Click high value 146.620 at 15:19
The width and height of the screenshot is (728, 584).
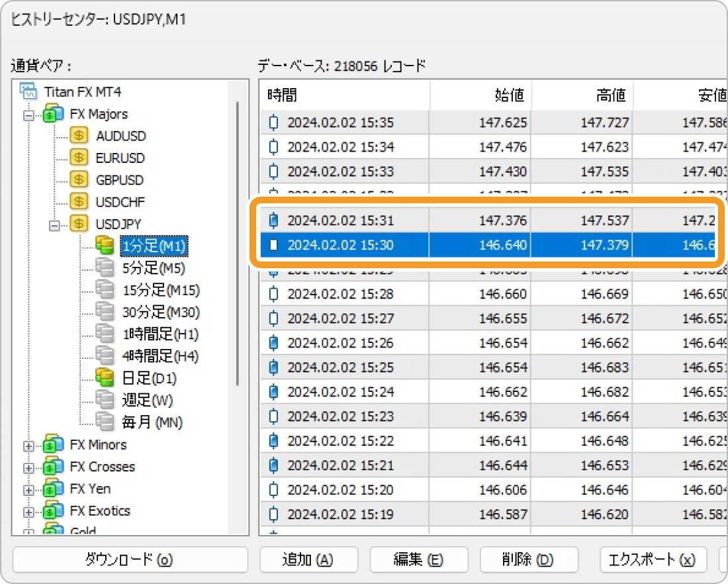tap(604, 514)
